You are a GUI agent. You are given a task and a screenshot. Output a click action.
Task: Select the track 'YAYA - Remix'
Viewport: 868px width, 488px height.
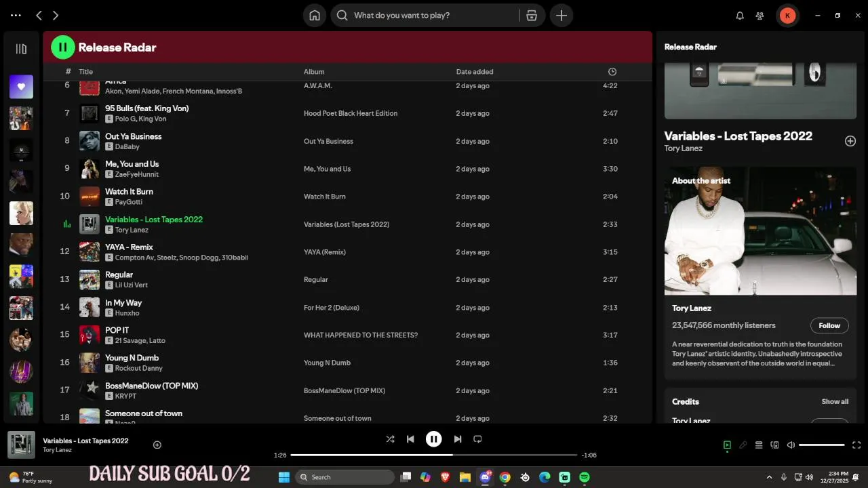(x=129, y=247)
